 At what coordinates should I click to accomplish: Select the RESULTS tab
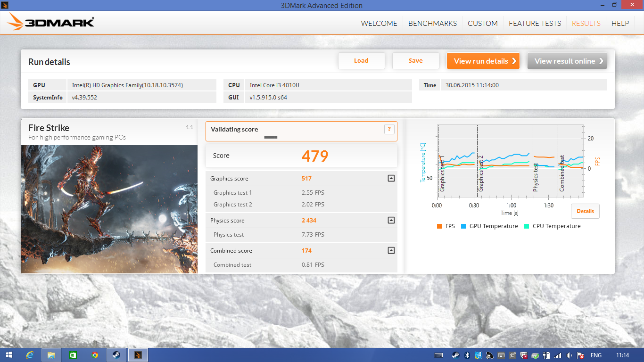[586, 23]
